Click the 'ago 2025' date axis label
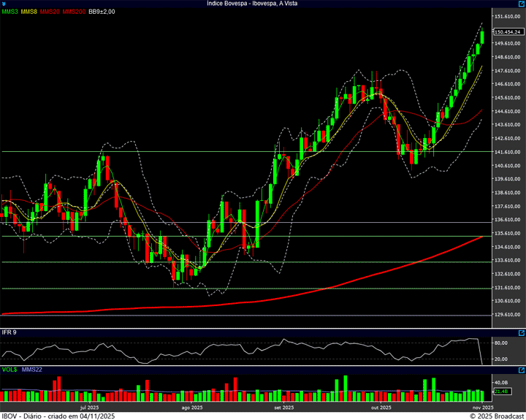 click(x=191, y=407)
